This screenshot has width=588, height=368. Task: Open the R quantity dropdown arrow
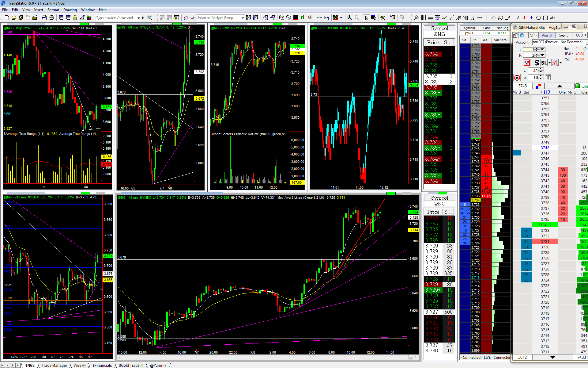click(542, 55)
